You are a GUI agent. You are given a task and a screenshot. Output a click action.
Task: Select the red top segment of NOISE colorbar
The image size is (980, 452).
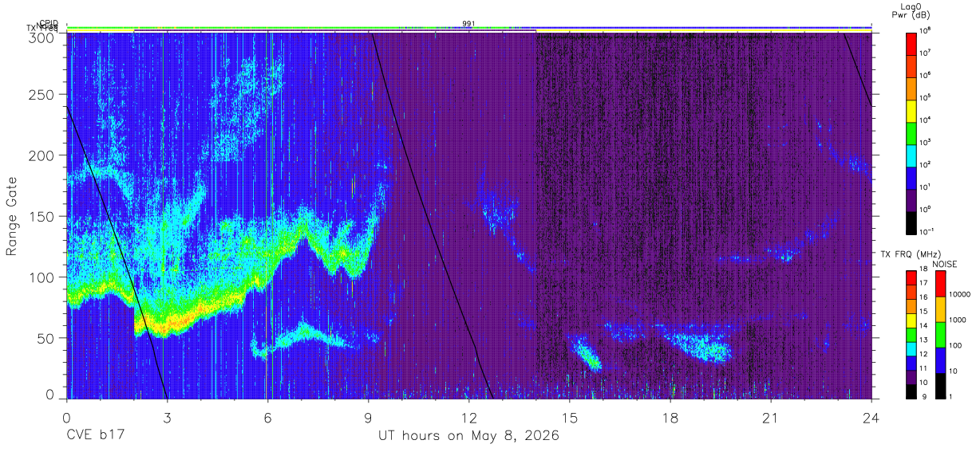[x=941, y=284]
